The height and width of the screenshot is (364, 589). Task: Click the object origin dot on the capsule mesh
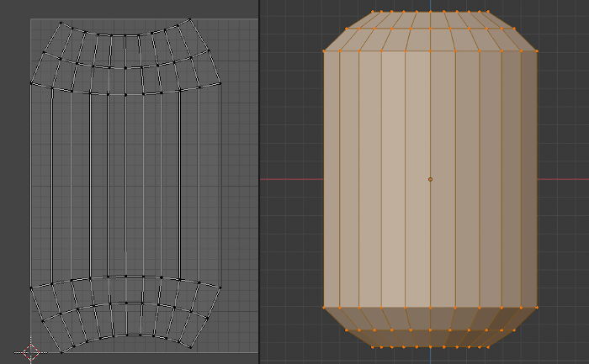tap(430, 179)
